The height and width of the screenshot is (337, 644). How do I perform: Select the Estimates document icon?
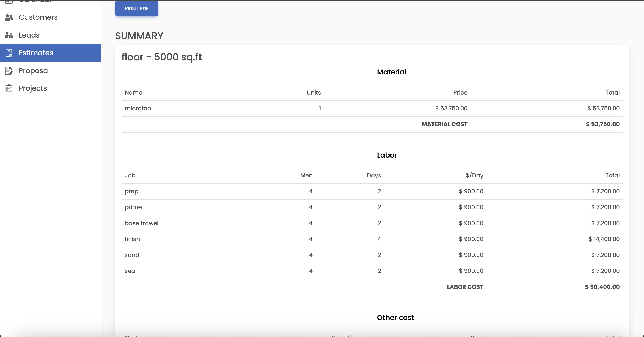click(x=9, y=53)
